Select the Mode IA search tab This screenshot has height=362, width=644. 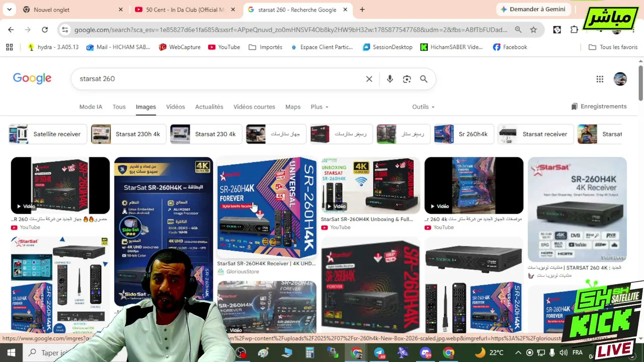[x=91, y=107]
